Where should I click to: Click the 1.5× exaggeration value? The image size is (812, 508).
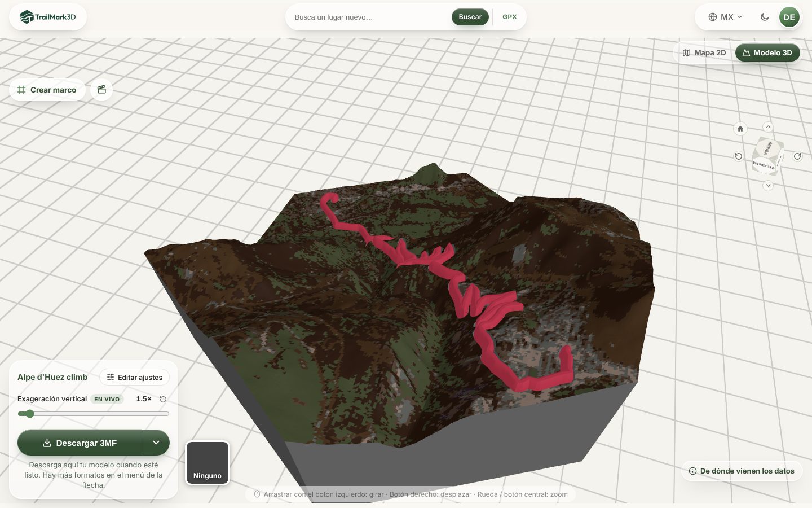(x=144, y=399)
